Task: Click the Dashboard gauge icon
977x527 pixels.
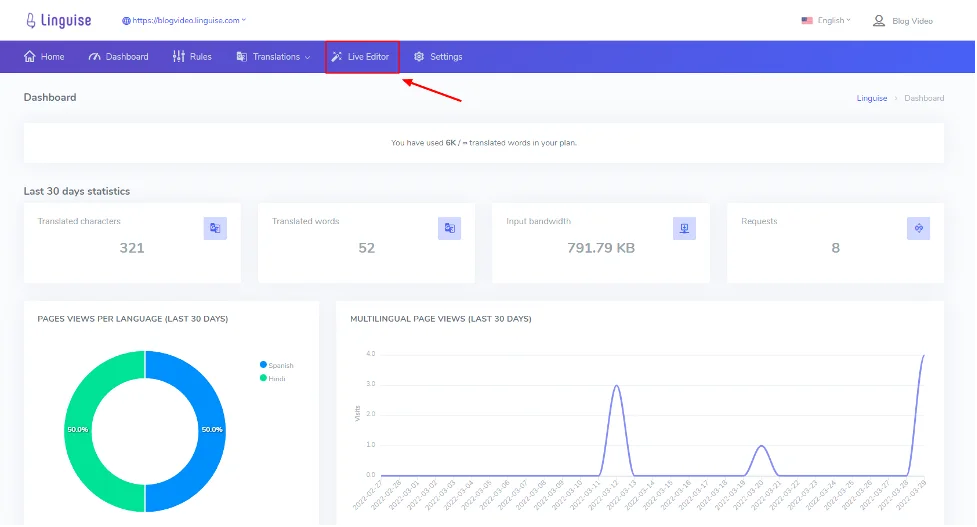Action: point(95,57)
